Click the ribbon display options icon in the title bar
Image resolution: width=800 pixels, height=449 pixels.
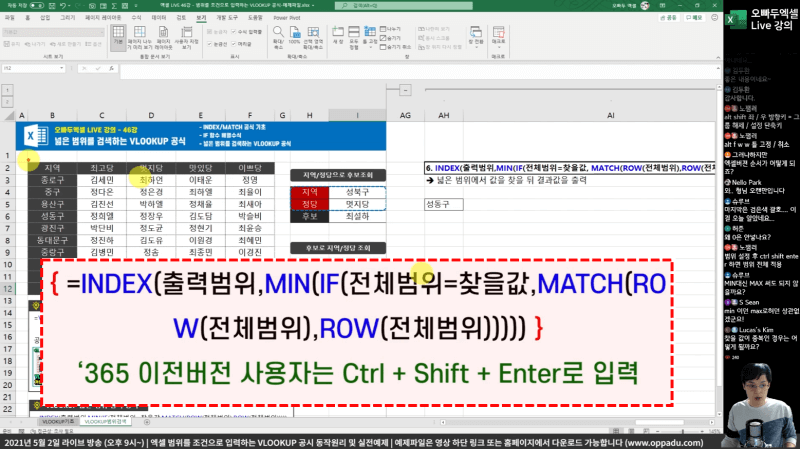pos(662,6)
